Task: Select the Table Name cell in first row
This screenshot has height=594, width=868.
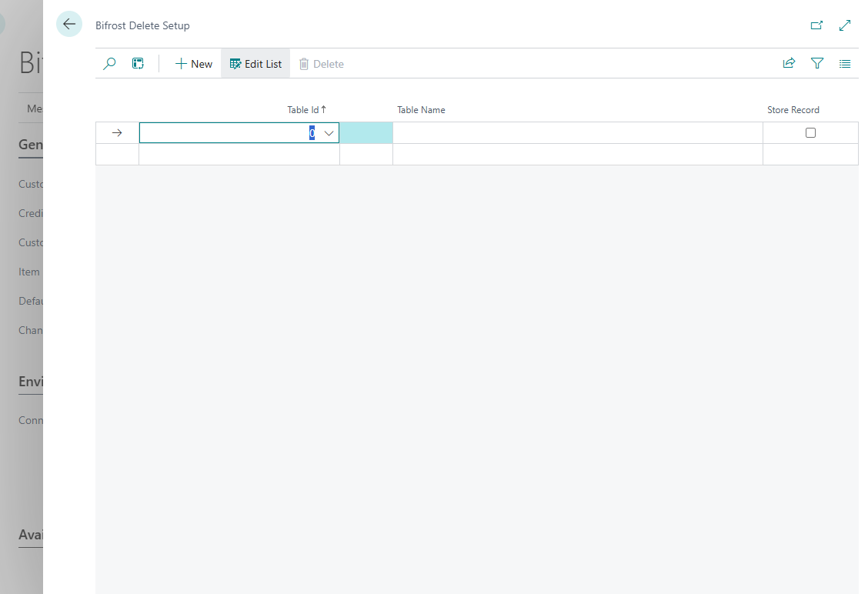Action: pos(578,133)
